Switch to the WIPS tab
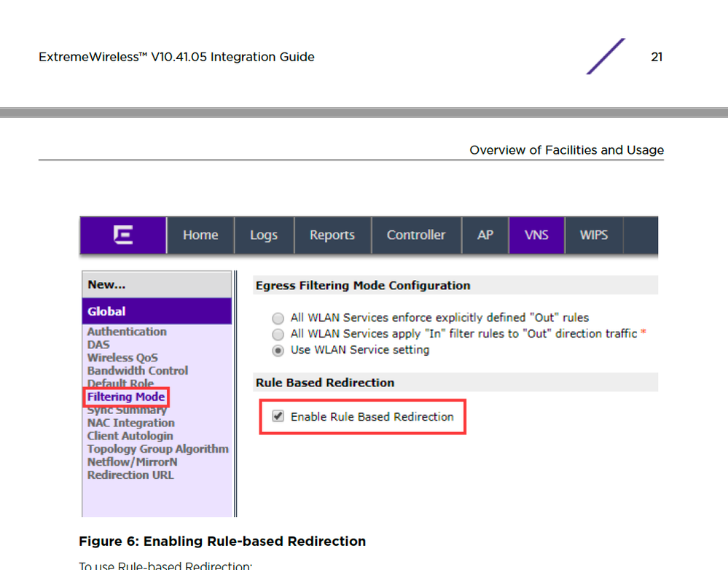The image size is (728, 570). (594, 235)
